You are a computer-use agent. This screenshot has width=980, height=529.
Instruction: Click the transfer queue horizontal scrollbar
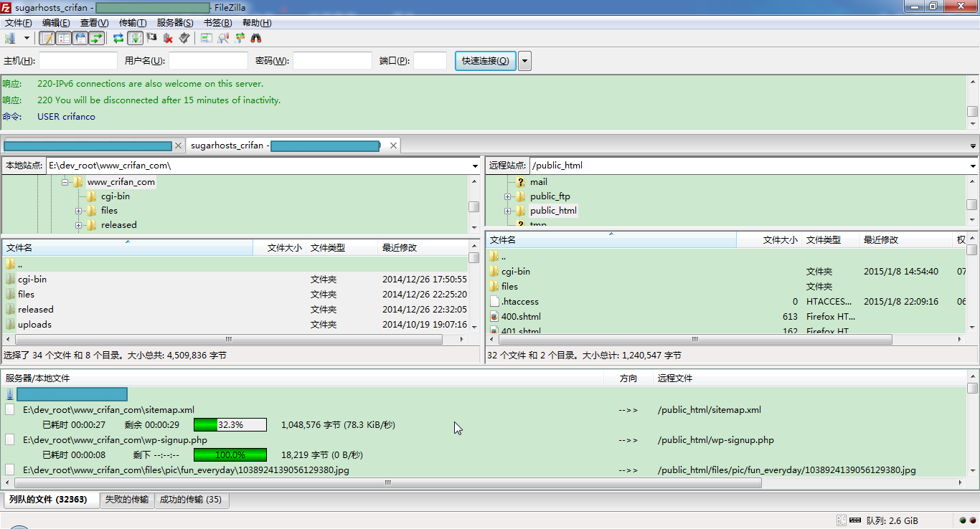tap(387, 483)
